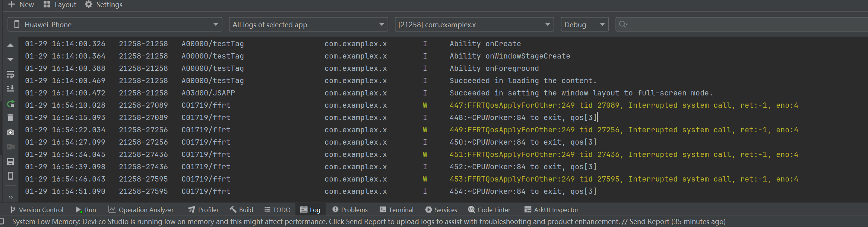Click the C01719/ffrt tag at 16:54:34.045
The image size is (868, 227).
206,155
